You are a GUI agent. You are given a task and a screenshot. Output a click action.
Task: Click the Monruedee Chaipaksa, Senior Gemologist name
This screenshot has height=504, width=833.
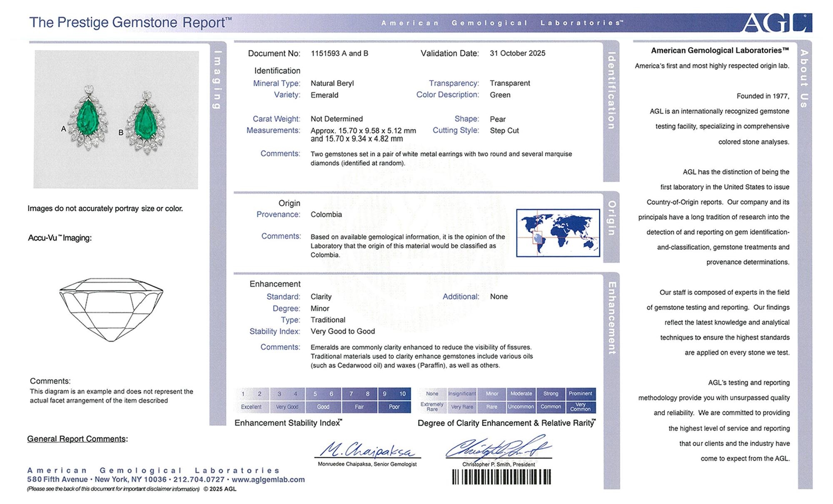coord(367,464)
